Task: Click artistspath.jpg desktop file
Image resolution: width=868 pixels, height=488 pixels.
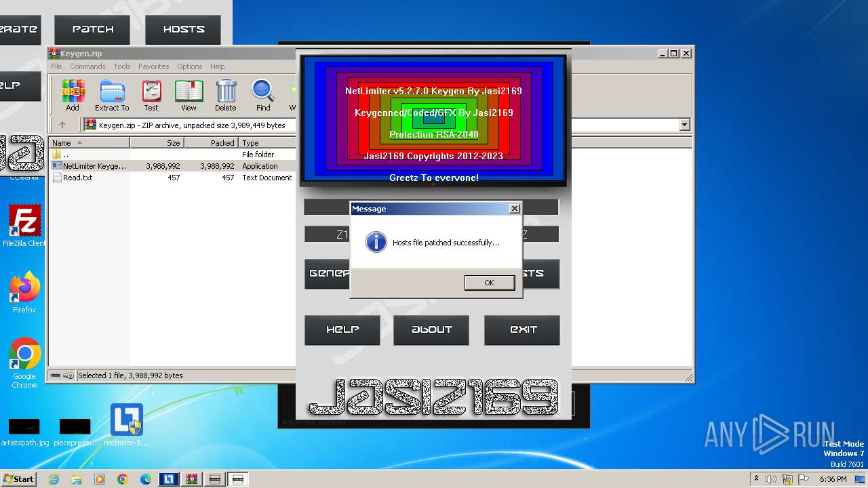Action: pos(24,432)
